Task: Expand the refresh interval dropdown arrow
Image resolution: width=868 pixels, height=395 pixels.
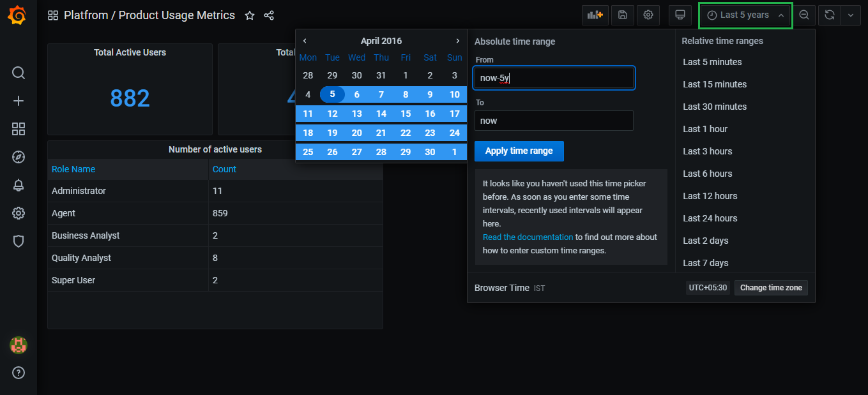Action: [x=851, y=15]
